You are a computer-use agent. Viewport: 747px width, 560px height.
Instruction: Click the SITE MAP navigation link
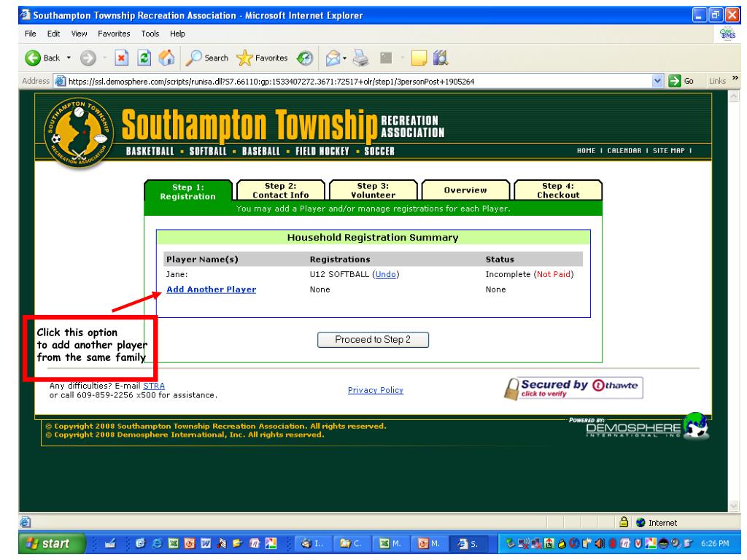668,150
